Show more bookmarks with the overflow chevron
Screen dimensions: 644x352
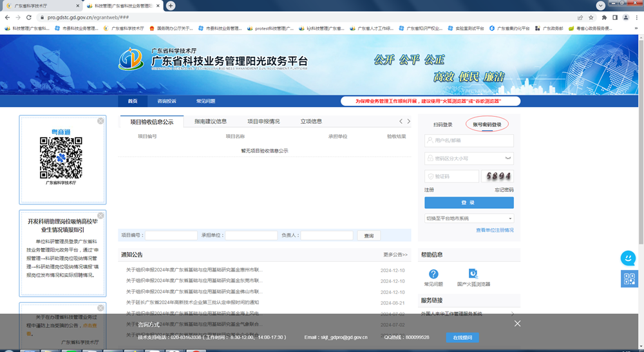pos(637,28)
